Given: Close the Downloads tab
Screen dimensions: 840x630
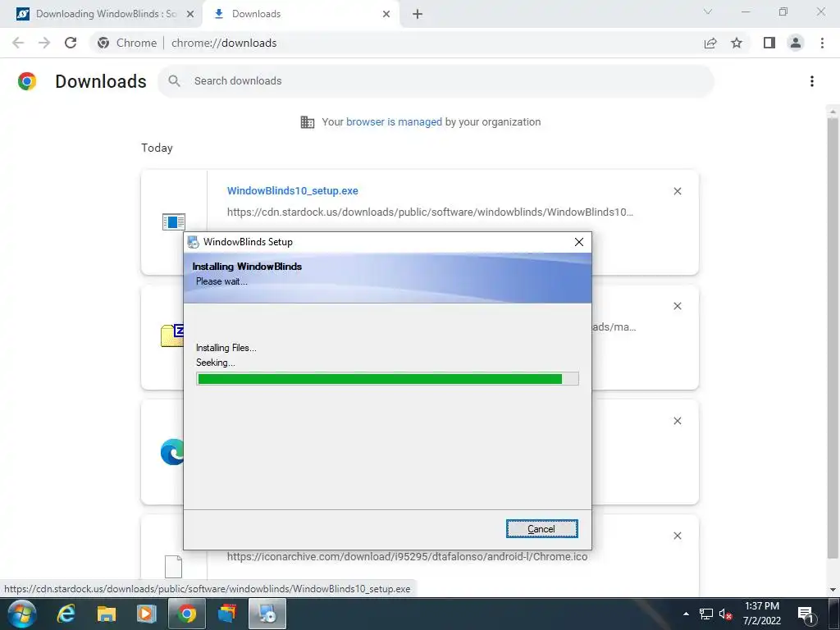Looking at the screenshot, I should [x=386, y=14].
